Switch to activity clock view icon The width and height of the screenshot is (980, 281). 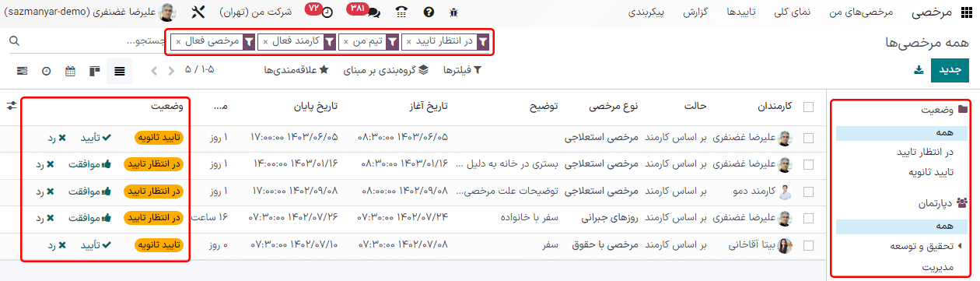46,71
